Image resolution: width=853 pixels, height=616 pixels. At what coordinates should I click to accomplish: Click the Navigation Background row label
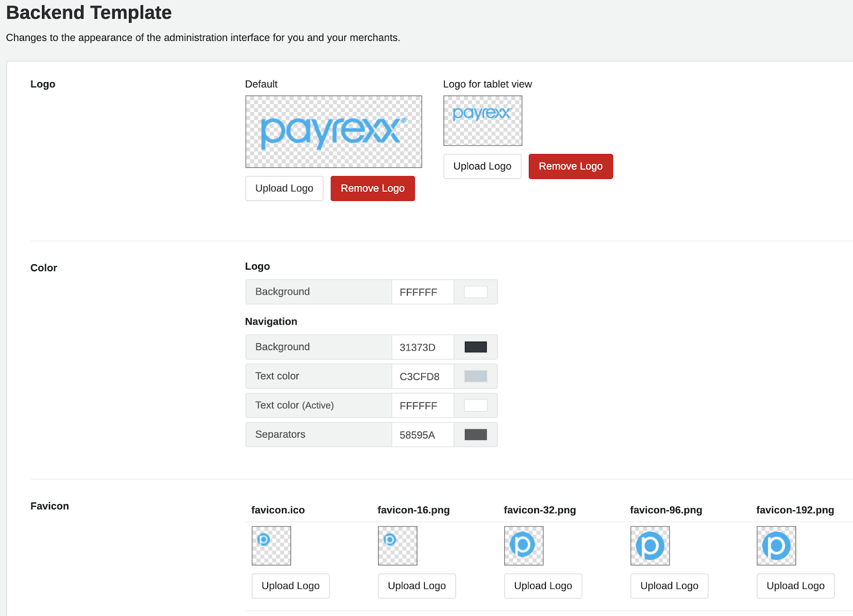click(283, 347)
